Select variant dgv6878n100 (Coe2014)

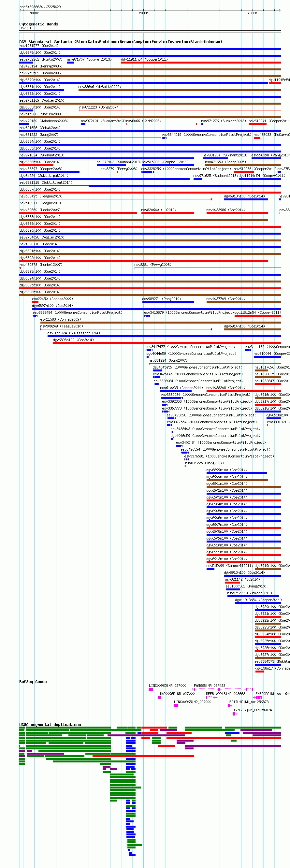(x=40, y=52)
